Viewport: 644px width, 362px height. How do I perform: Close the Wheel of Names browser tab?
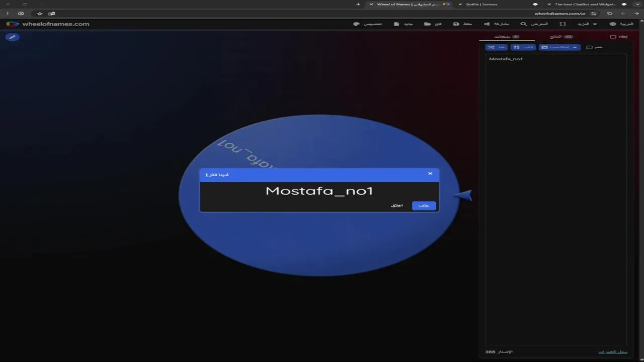(371, 4)
